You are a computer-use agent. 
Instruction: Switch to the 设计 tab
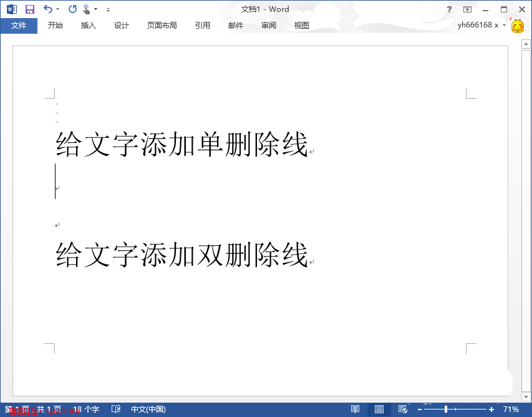coord(122,26)
